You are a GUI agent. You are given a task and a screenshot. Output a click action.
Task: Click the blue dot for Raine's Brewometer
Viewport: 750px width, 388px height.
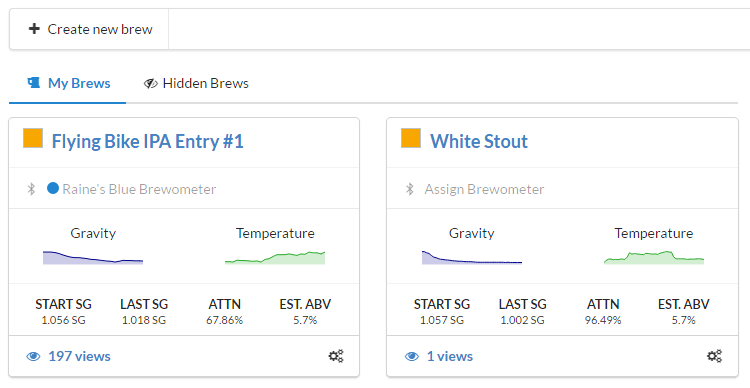point(53,188)
